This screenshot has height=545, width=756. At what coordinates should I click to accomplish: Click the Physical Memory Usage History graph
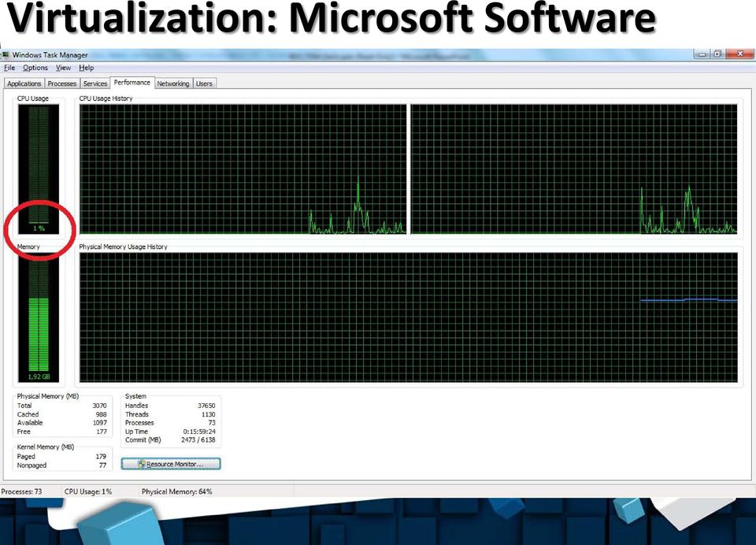pos(409,317)
